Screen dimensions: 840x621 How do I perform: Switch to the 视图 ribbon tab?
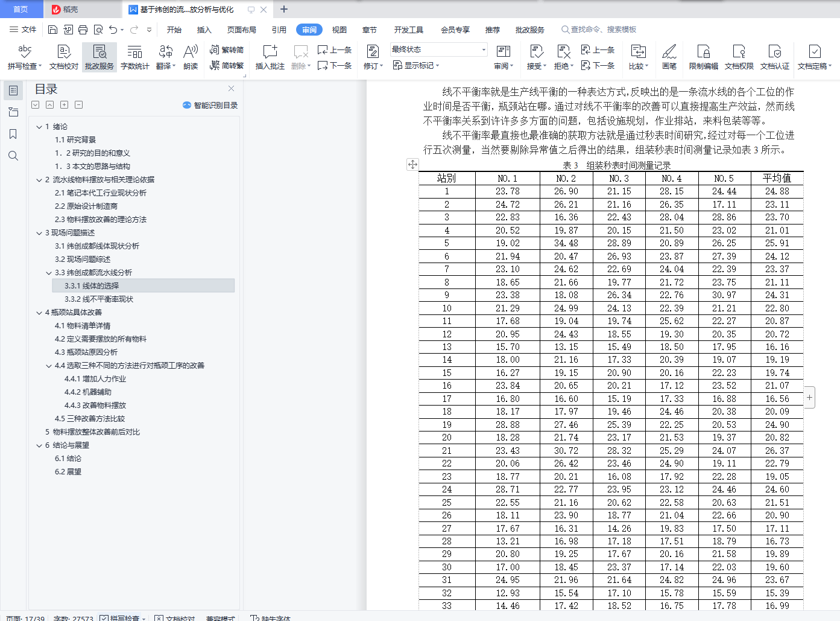[x=339, y=30]
